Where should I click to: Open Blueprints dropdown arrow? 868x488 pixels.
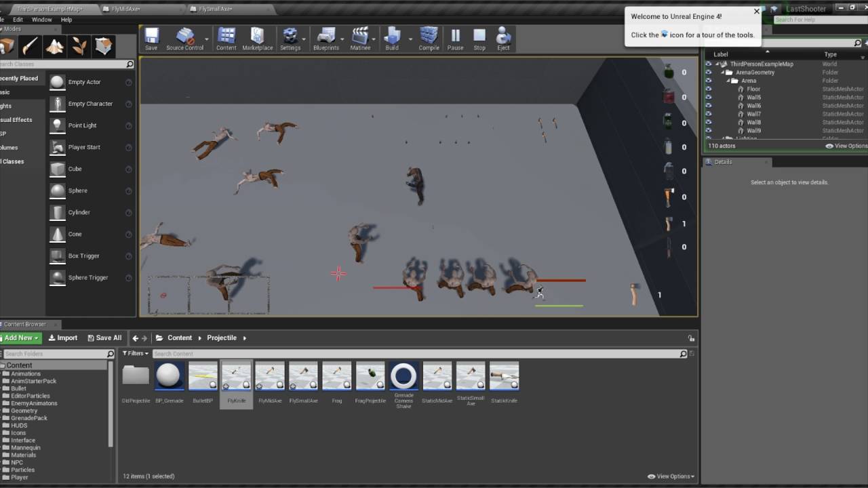[343, 39]
